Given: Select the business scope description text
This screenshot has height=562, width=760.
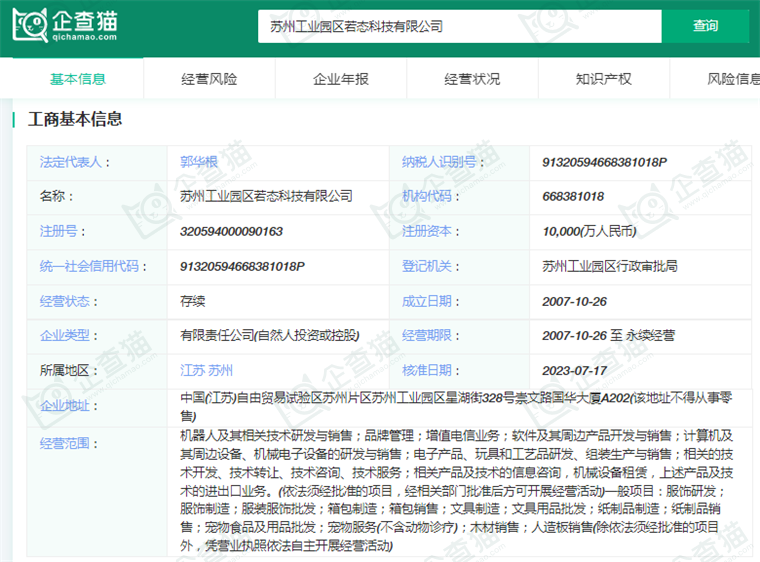Looking at the screenshot, I should click(x=456, y=490).
